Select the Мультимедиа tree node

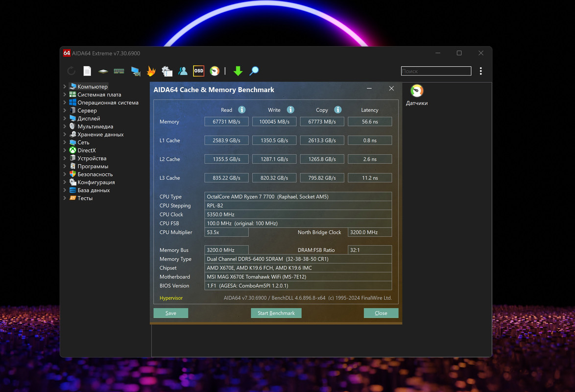click(95, 126)
